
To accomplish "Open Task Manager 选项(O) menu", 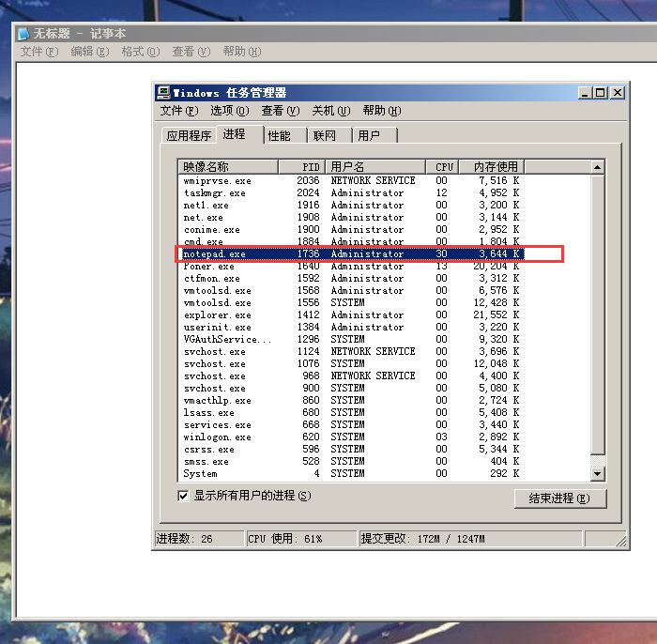I will 230,111.
